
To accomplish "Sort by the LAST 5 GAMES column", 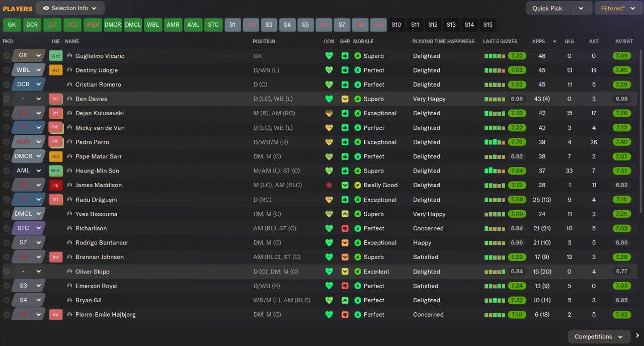I will (x=500, y=41).
